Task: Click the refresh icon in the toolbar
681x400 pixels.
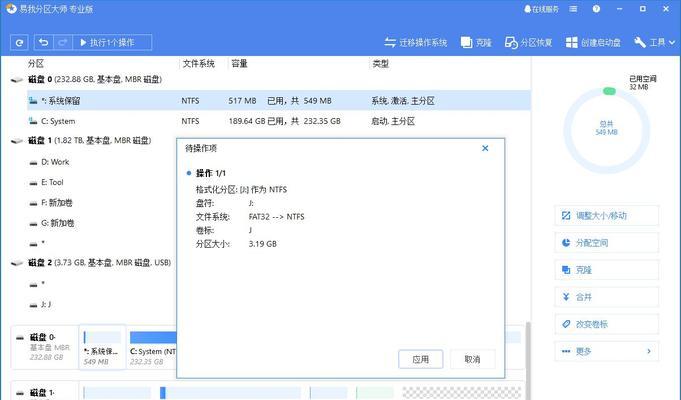Action: (19, 43)
